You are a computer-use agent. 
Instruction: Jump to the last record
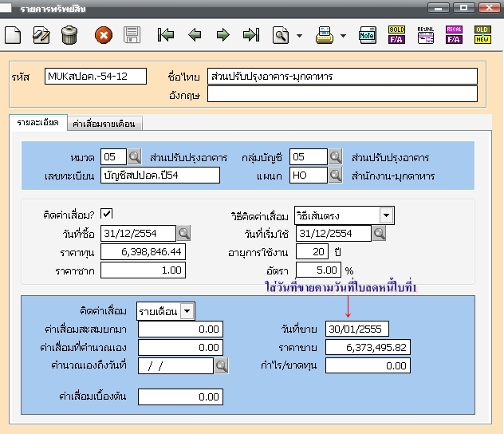pos(251,35)
